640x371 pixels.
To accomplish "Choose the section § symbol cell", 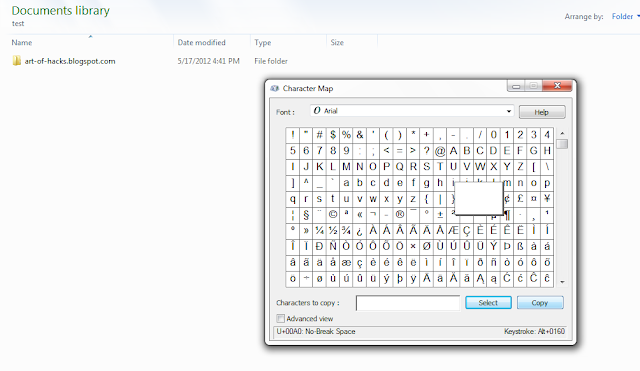I will (306, 215).
